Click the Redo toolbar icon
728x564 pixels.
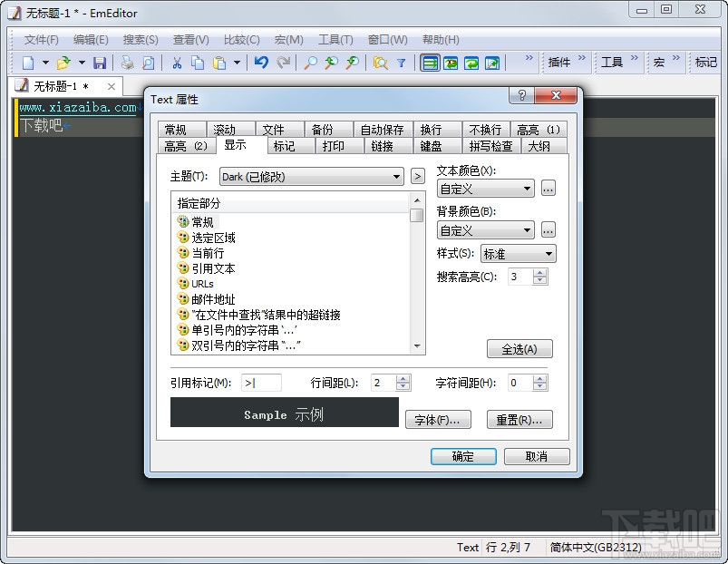(x=284, y=63)
